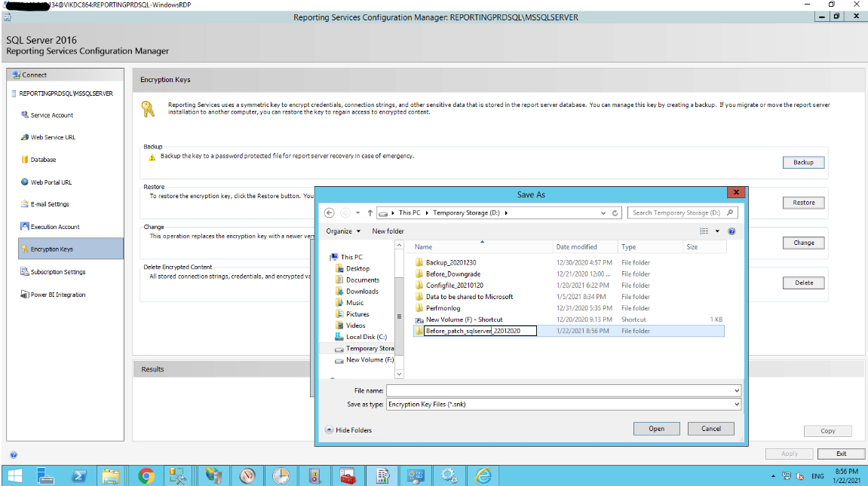Click the Change encryption key button
This screenshot has height=486, width=868.
(x=803, y=243)
